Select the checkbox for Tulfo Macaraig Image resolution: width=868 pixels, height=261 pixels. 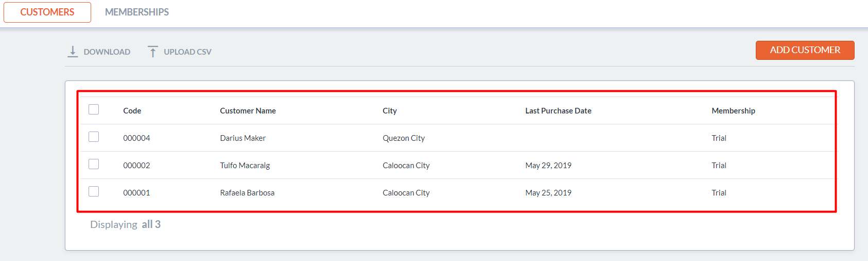[x=94, y=164]
